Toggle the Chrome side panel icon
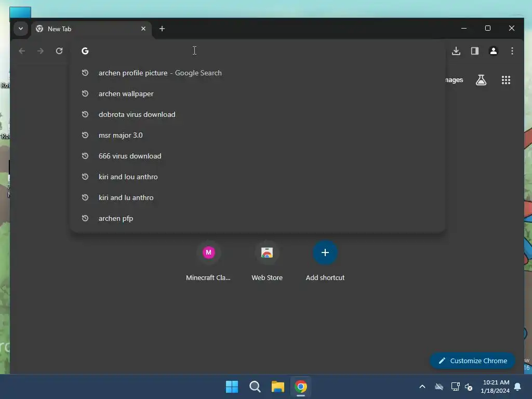The image size is (532, 399). [x=475, y=51]
